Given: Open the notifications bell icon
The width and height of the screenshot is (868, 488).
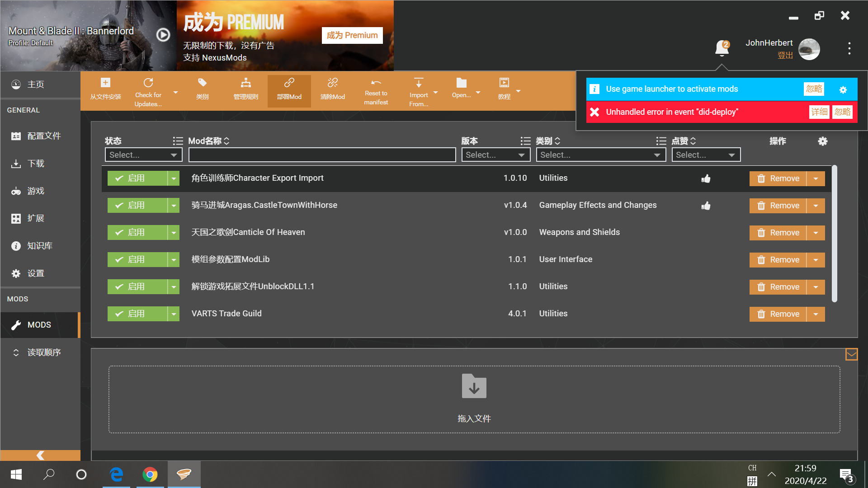Looking at the screenshot, I should click(722, 48).
